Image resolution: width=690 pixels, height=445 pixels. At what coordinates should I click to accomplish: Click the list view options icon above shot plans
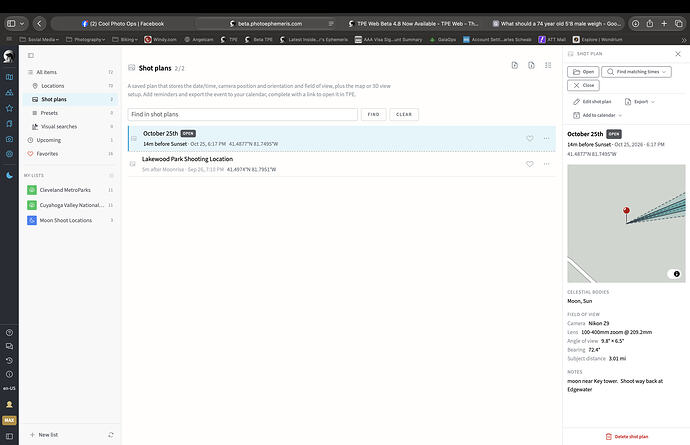pyautogui.click(x=548, y=66)
